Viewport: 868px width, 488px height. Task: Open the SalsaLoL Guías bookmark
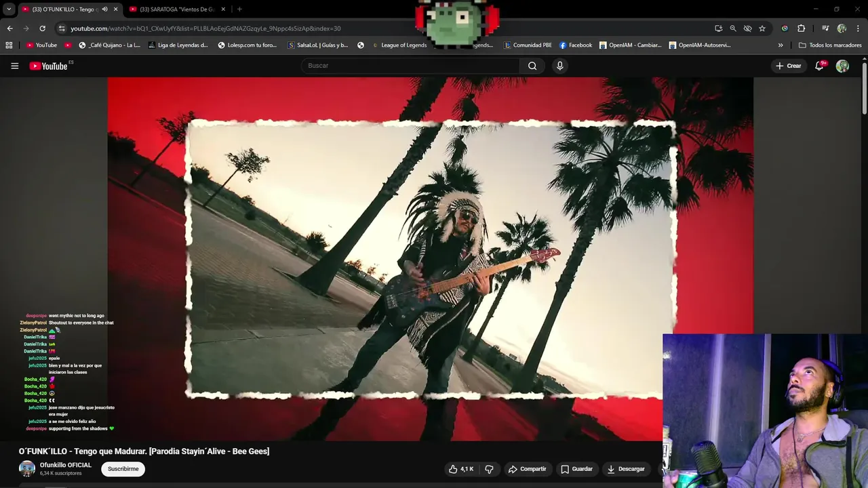pos(318,45)
